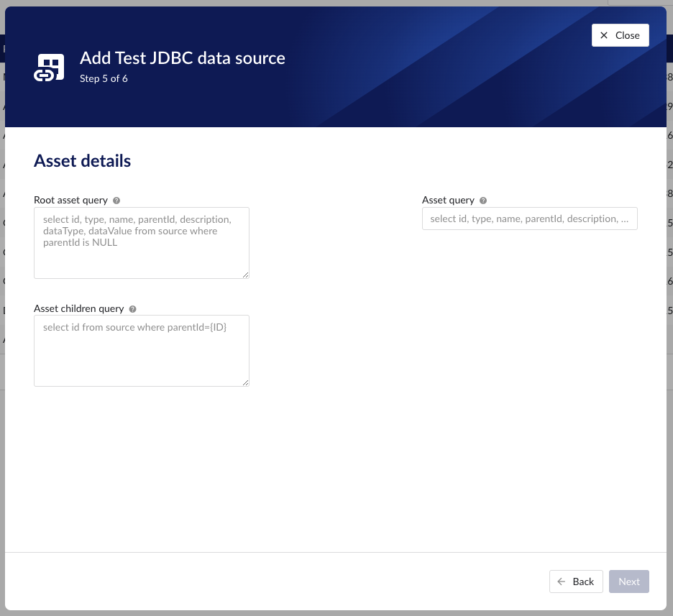Image resolution: width=673 pixels, height=616 pixels.
Task: Click the Asset details heading
Action: 82,160
